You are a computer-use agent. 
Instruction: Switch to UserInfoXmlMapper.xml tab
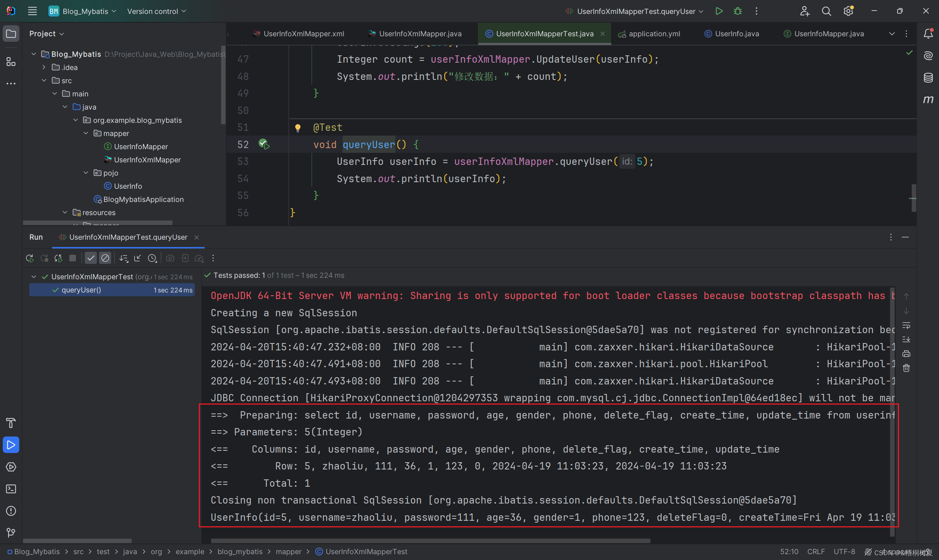pyautogui.click(x=298, y=34)
